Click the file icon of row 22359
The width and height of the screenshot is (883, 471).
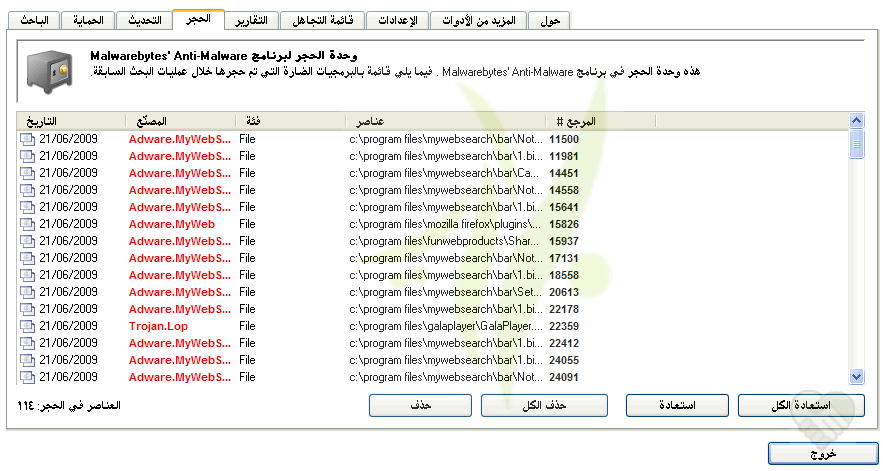tap(27, 326)
